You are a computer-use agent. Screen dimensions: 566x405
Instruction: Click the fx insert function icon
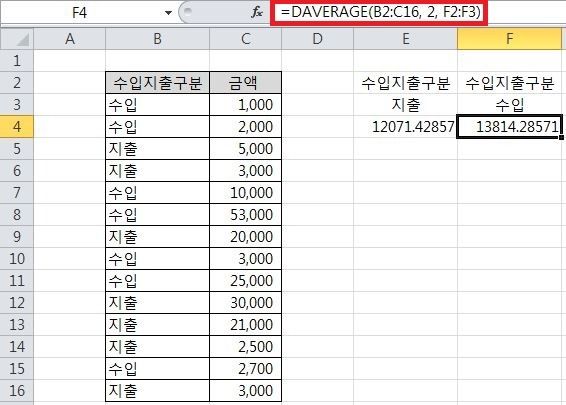click(257, 13)
